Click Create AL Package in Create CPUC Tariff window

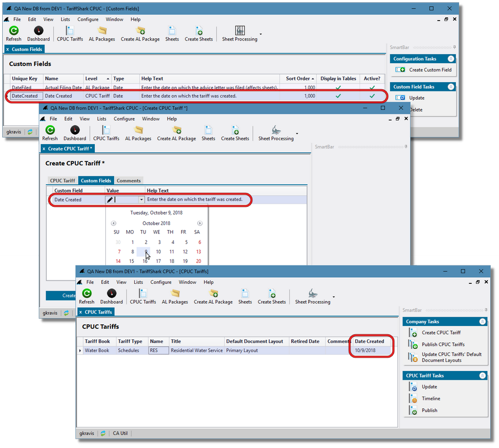tap(177, 133)
